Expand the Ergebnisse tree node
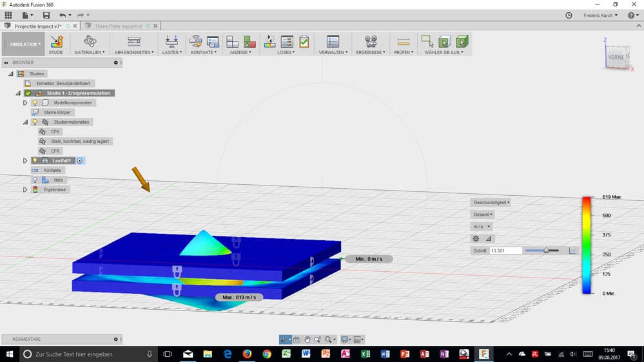644x362 pixels. tap(25, 189)
